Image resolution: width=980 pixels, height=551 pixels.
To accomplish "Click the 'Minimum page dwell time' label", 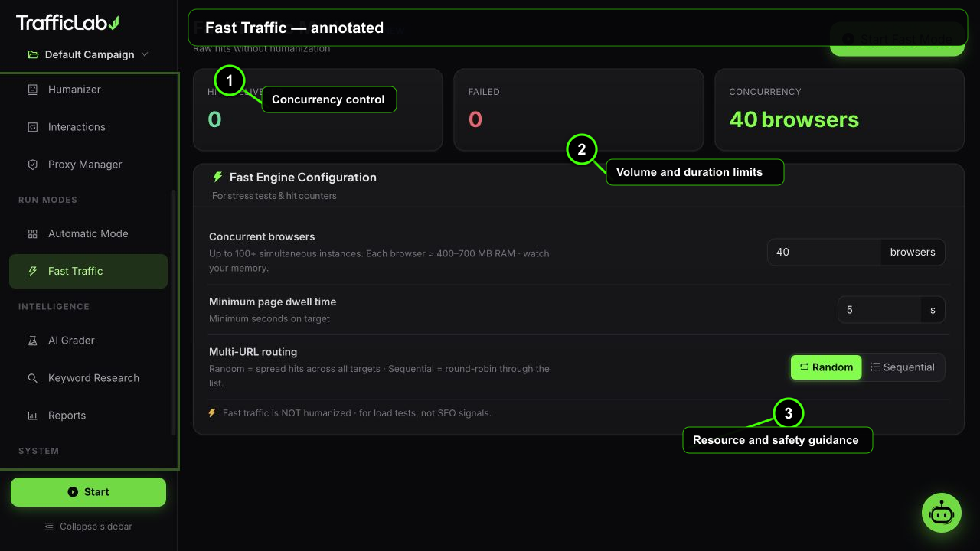I will point(273,302).
